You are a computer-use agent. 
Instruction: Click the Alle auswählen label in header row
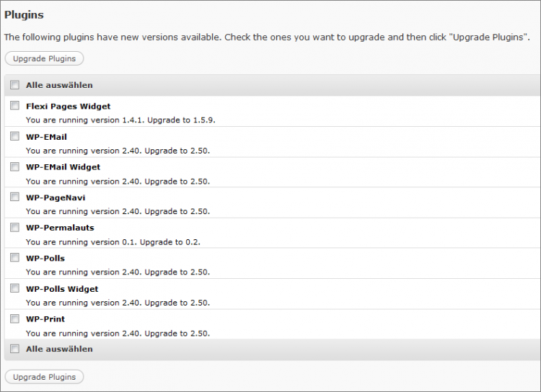[59, 85]
